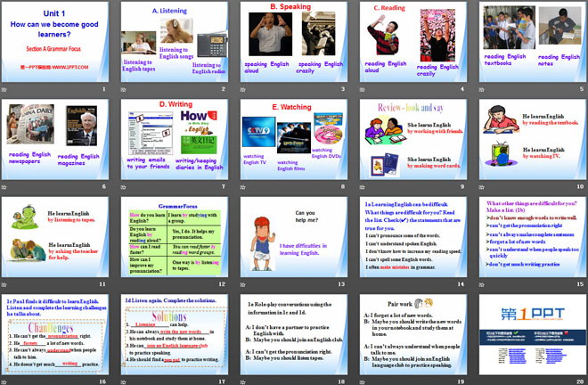Click slide number label 11
This screenshot has height=385, width=588.
point(102,284)
